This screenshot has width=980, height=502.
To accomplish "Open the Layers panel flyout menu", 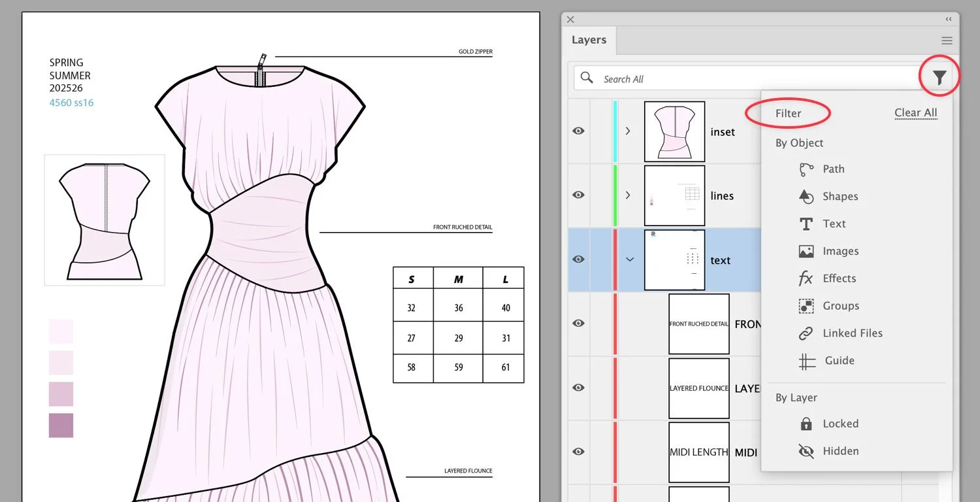I will click(x=947, y=40).
